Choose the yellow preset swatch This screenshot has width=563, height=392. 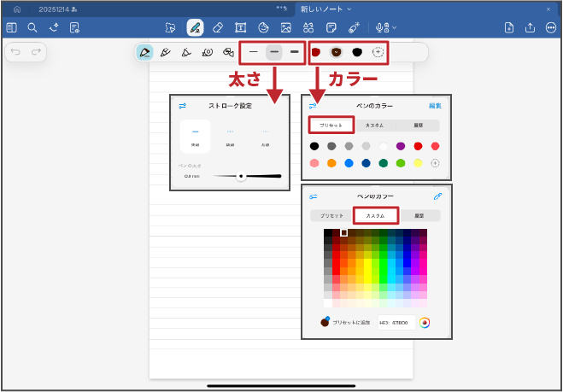tap(418, 163)
